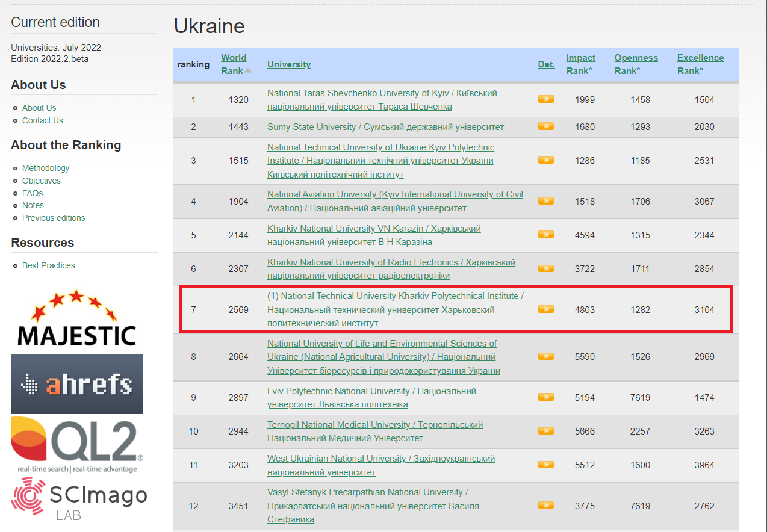Open Best Practices under Resources

[49, 265]
